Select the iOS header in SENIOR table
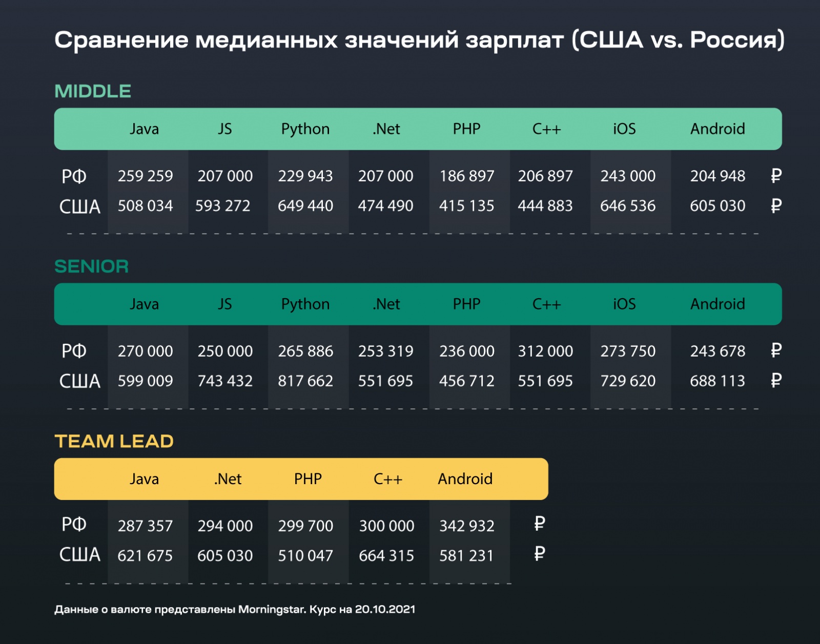Screen dimensions: 820x644 click(624, 304)
